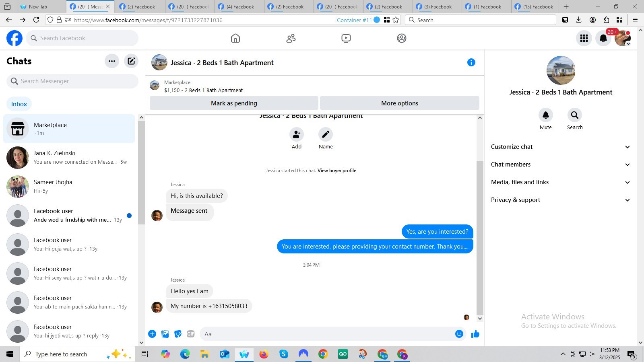Open the Jana K. Zielinski conversation
644x362 pixels.
tap(69, 158)
